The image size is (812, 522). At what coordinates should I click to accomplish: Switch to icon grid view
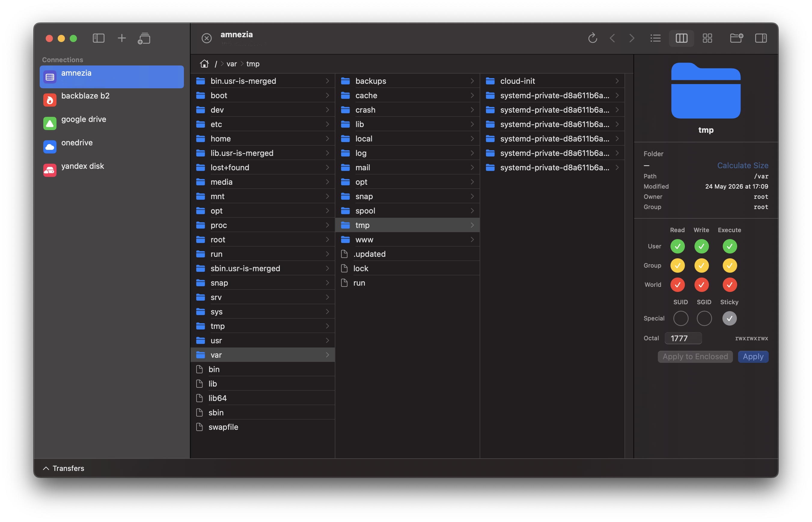[707, 38]
